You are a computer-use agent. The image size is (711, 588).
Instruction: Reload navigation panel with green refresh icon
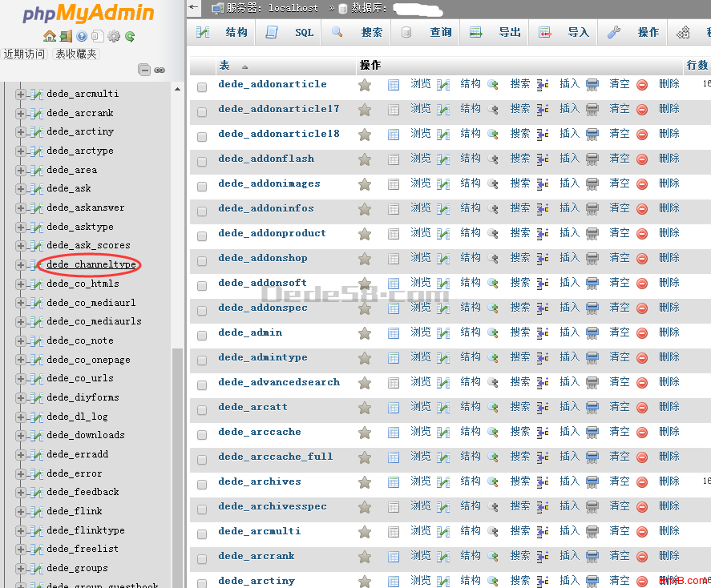pyautogui.click(x=129, y=36)
